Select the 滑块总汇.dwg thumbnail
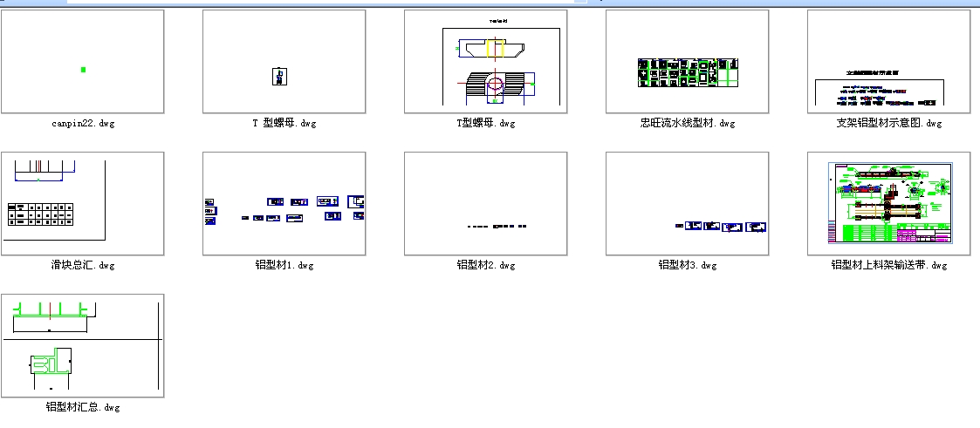The height and width of the screenshot is (428, 980). pyautogui.click(x=83, y=203)
